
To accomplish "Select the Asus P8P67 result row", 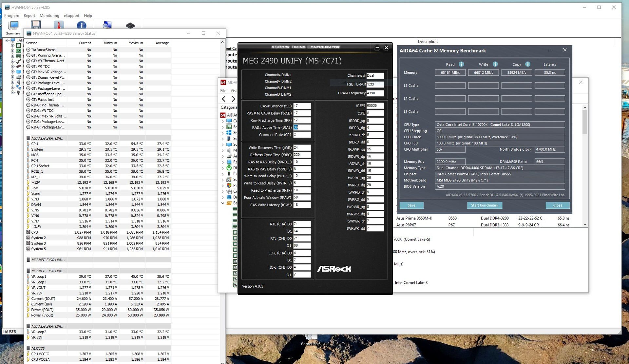I will click(488, 225).
